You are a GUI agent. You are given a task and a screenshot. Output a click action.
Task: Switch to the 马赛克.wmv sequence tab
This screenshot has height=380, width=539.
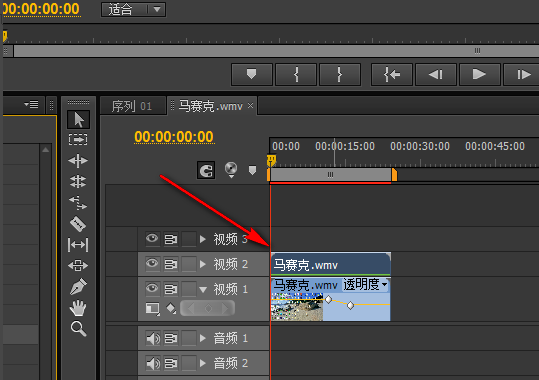[x=211, y=106]
